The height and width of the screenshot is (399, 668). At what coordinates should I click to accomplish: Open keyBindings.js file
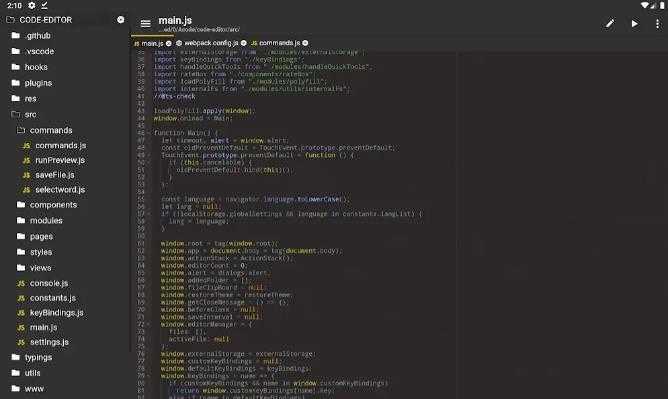pos(56,313)
